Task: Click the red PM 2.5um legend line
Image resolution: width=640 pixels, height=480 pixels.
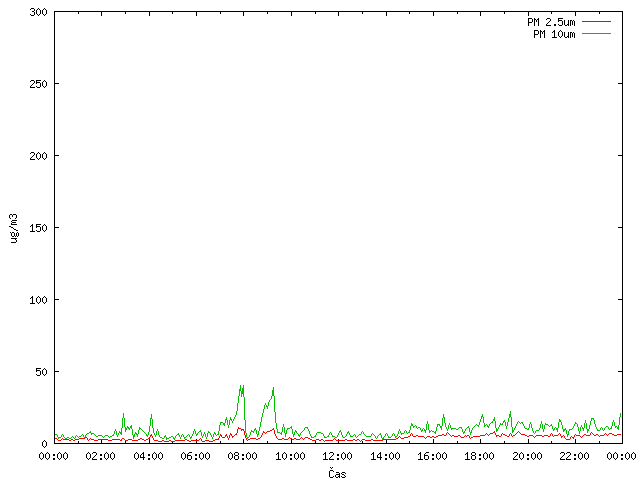Action: [596, 22]
